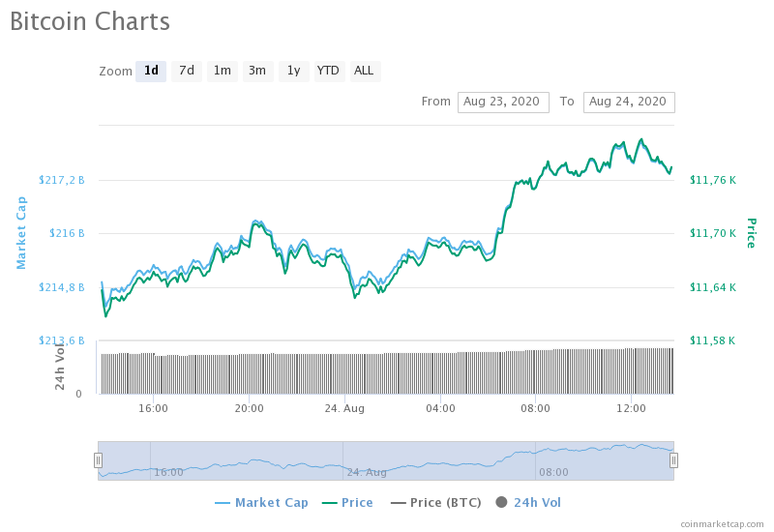Click the 24. Aug axis label
Screen dimensions: 774x532
(344, 408)
